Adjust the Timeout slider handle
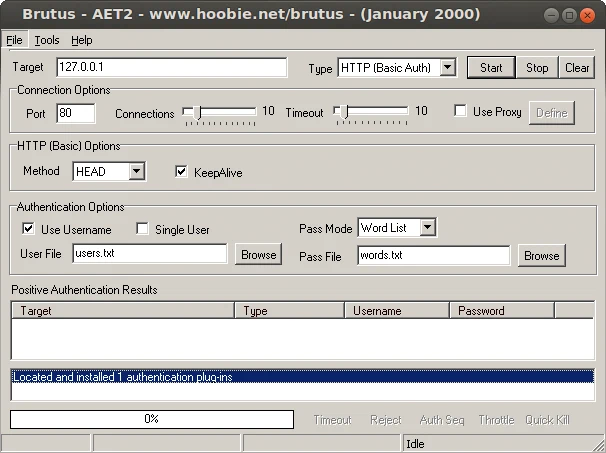Screen dimensions: 606x453 point(346,112)
